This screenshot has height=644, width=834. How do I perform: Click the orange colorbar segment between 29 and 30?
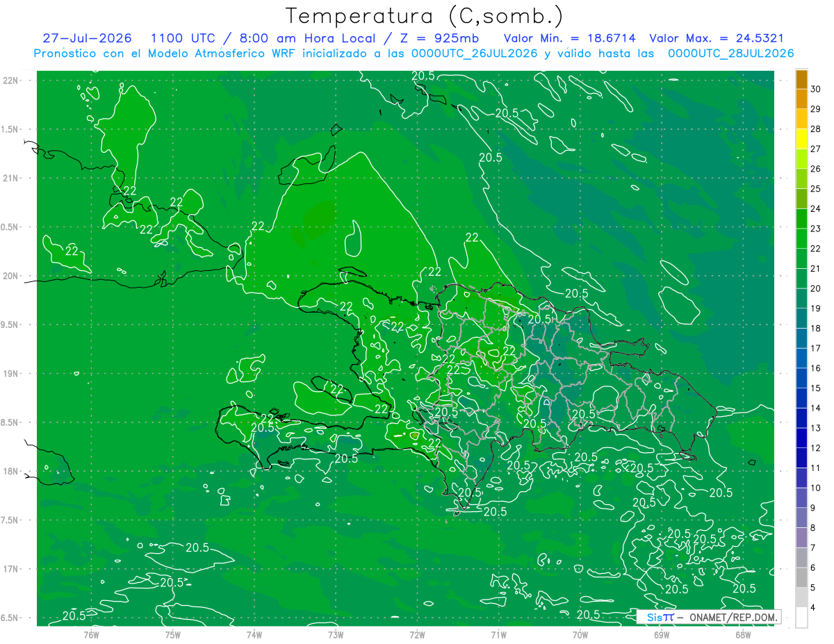(x=801, y=99)
